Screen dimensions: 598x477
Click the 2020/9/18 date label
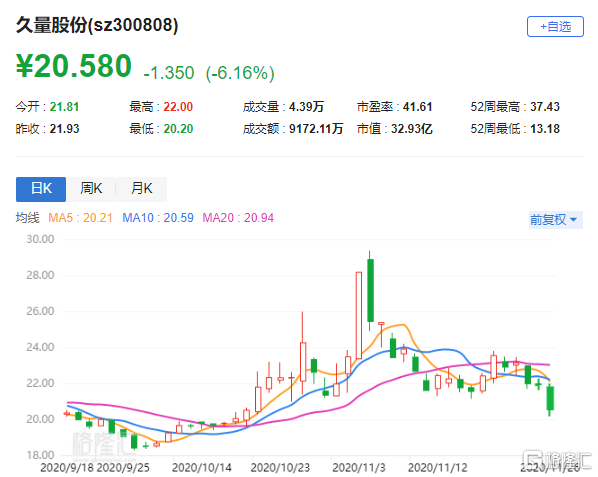67,468
